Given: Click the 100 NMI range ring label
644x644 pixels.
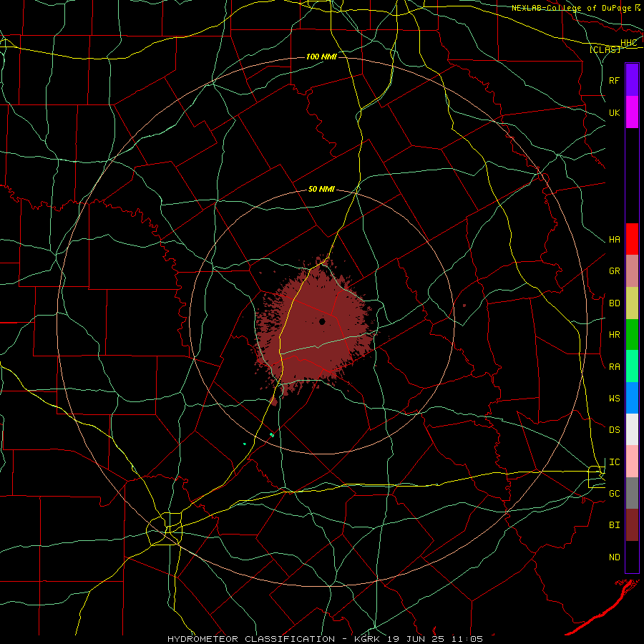Looking at the screenshot, I should pos(321,57).
